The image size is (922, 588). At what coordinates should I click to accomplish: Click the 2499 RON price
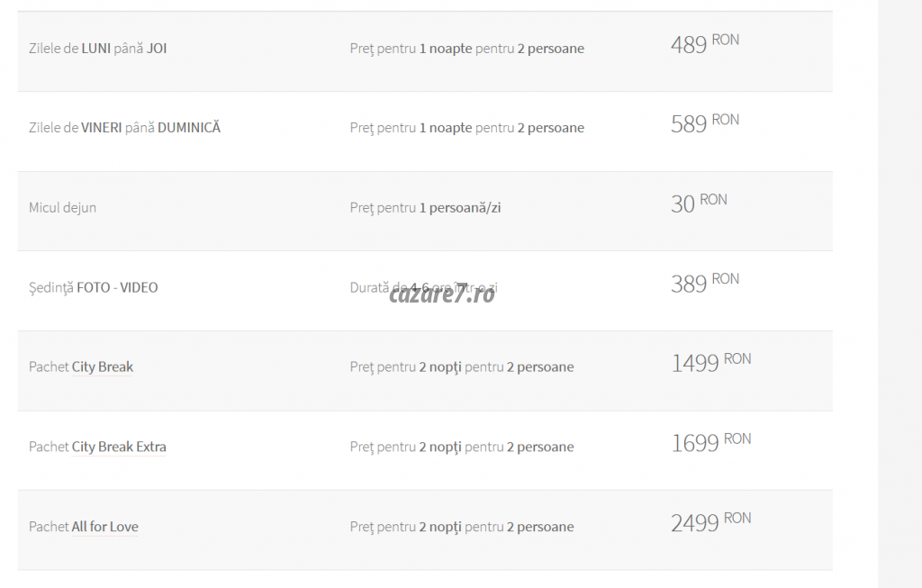pos(710,522)
